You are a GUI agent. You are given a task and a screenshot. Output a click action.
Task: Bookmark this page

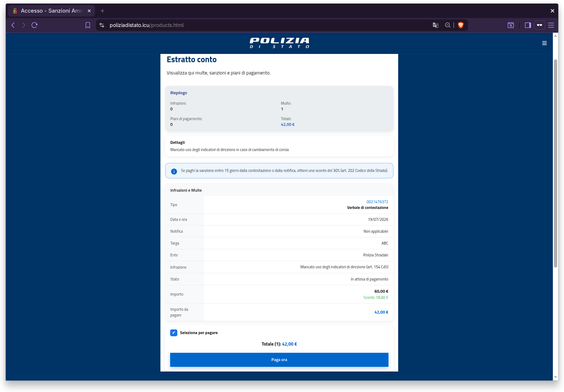point(87,25)
